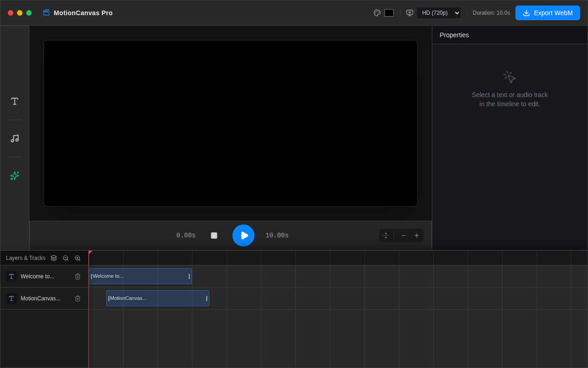This screenshot has height=368, width=588.
Task: Select the MotionCanvas... clip in timeline
Action: pyautogui.click(x=158, y=299)
